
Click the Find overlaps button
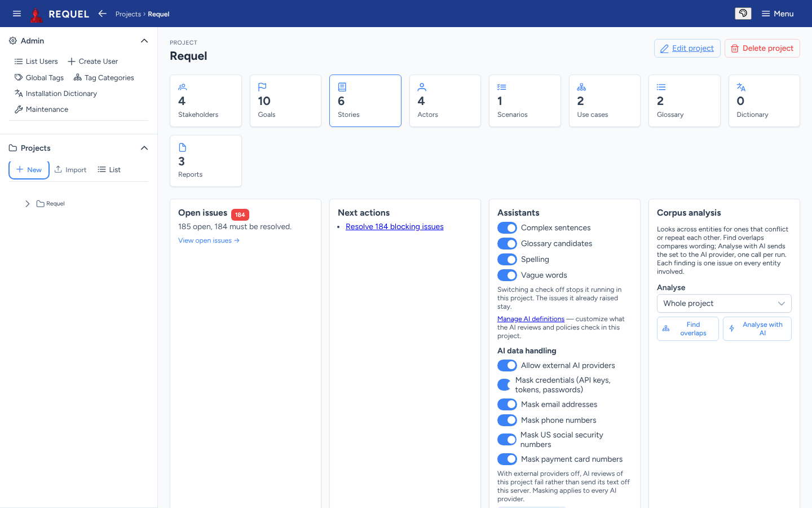688,329
